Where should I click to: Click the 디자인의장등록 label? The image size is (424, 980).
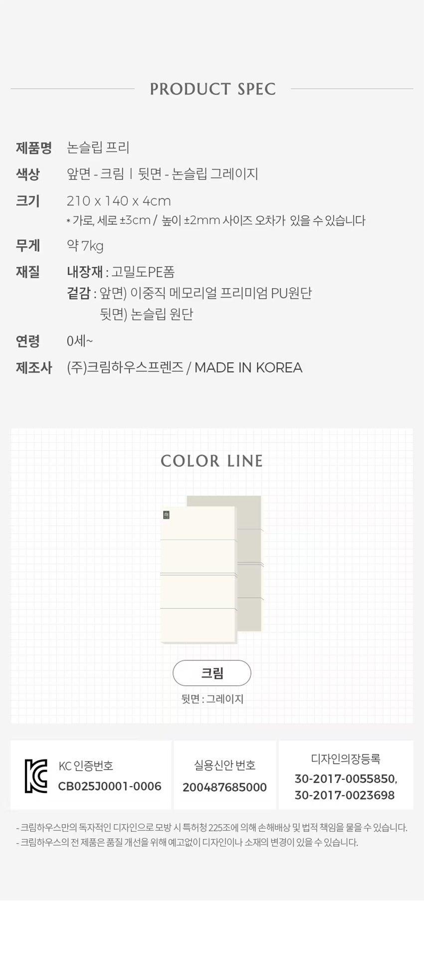(346, 759)
